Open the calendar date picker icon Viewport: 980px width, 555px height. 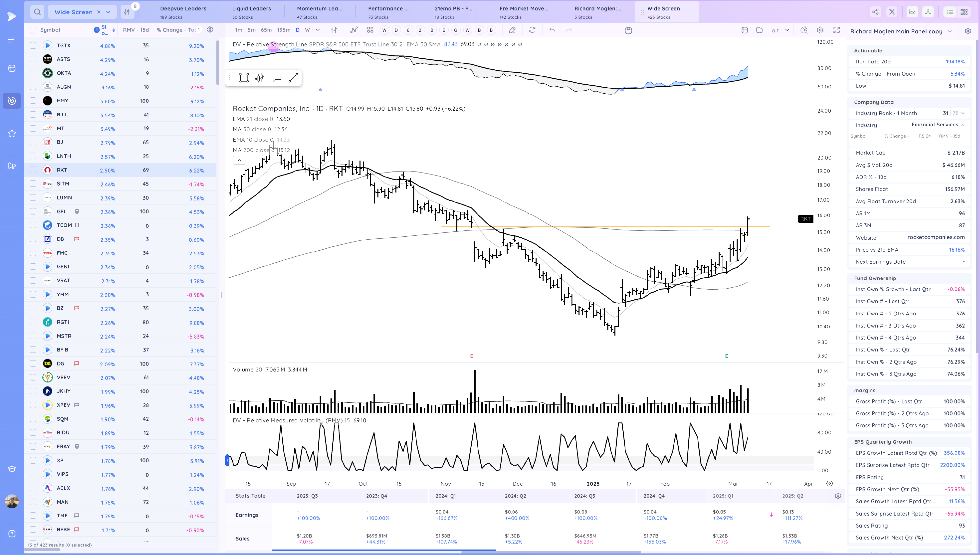(629, 30)
